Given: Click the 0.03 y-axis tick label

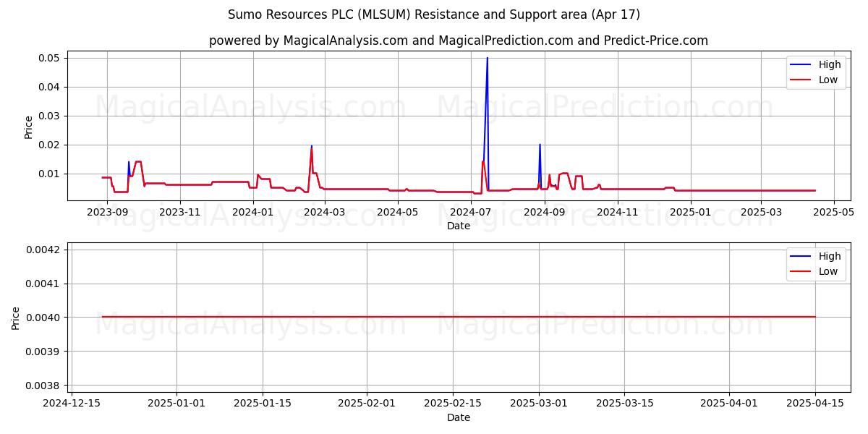Looking at the screenshot, I should pos(51,116).
